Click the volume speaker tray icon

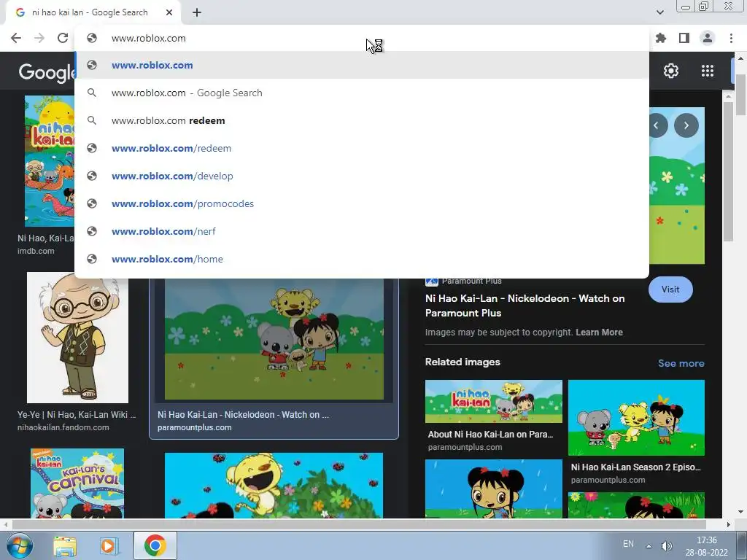[667, 545]
